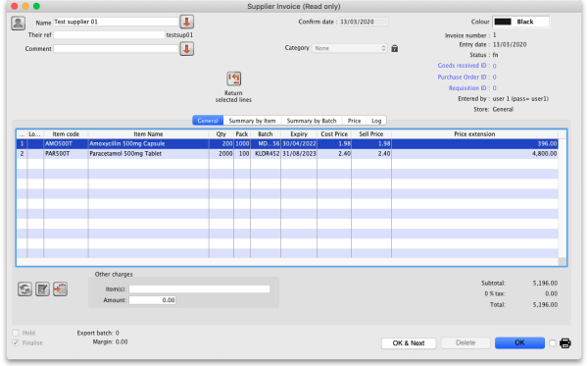Toggle the Hold checkbox
Screen dimensions: 588x366
(16, 333)
